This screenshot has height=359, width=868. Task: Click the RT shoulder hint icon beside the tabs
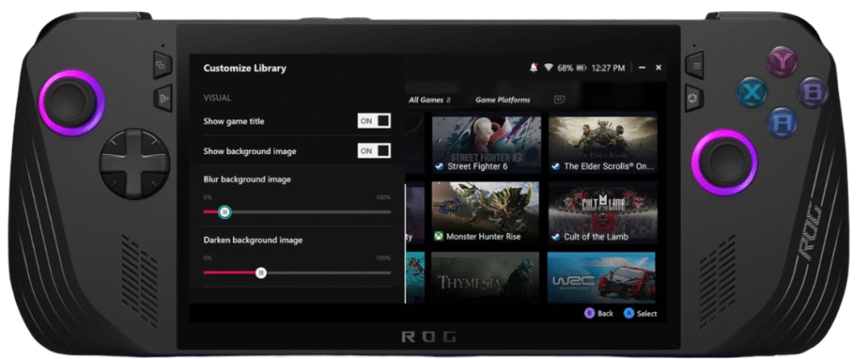coord(559,100)
